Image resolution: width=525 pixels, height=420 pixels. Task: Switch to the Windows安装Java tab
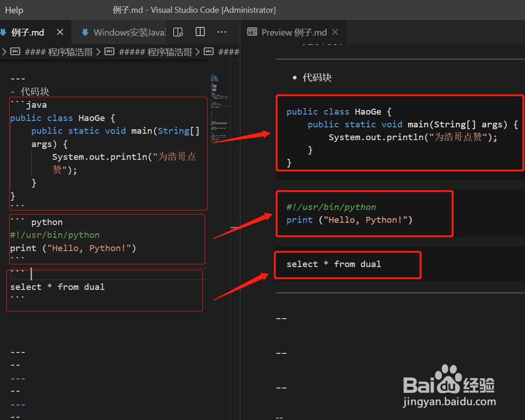click(x=130, y=32)
